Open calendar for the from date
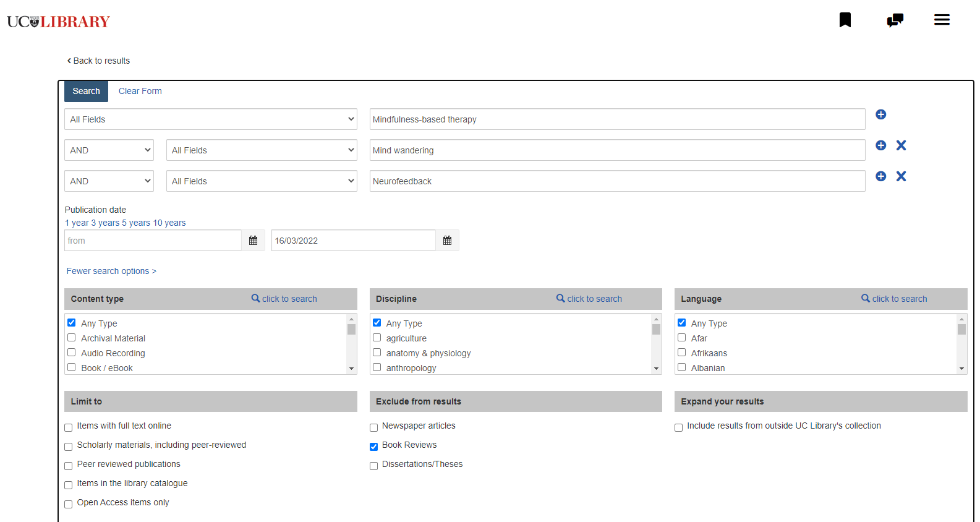 tap(253, 241)
